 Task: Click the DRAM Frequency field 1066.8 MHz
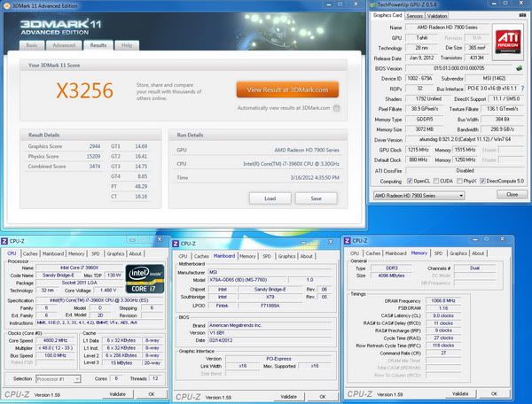(x=443, y=300)
